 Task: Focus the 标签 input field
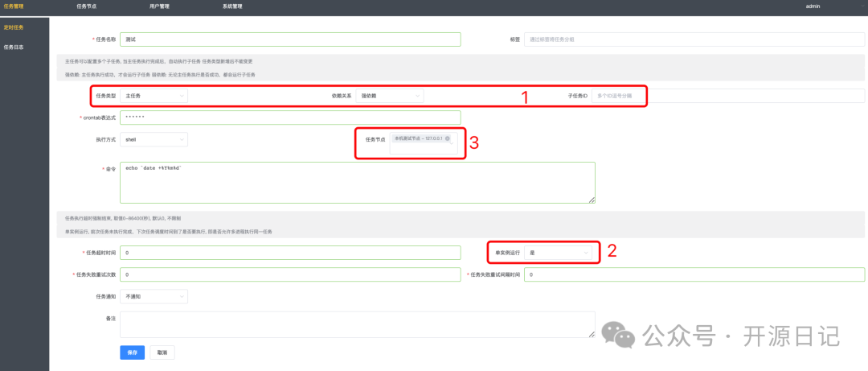[x=694, y=39]
